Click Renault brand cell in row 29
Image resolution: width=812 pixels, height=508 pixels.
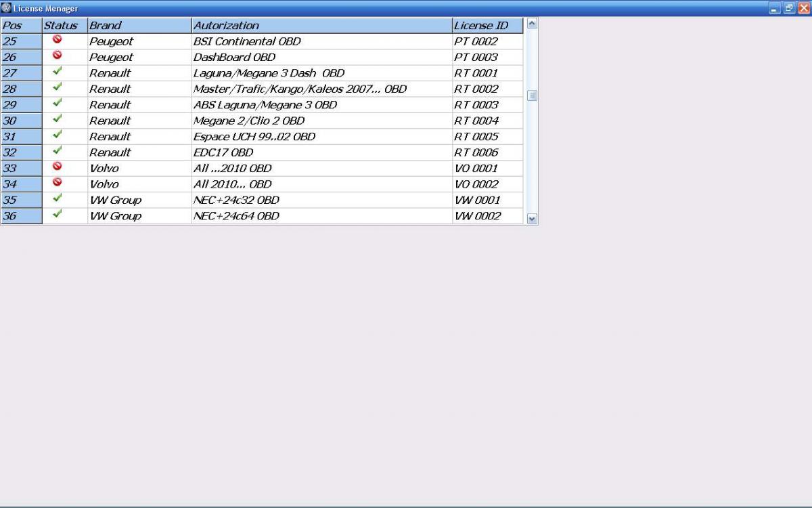139,105
